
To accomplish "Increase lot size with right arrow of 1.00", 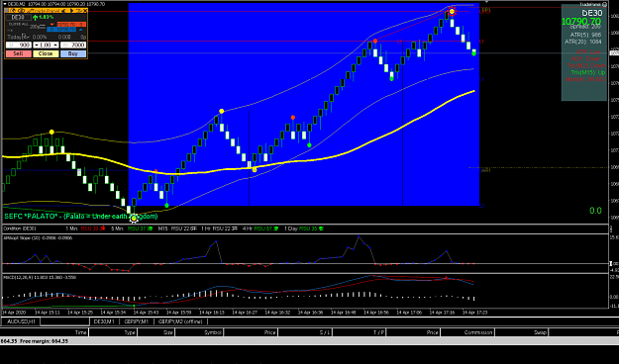I will [x=55, y=45].
